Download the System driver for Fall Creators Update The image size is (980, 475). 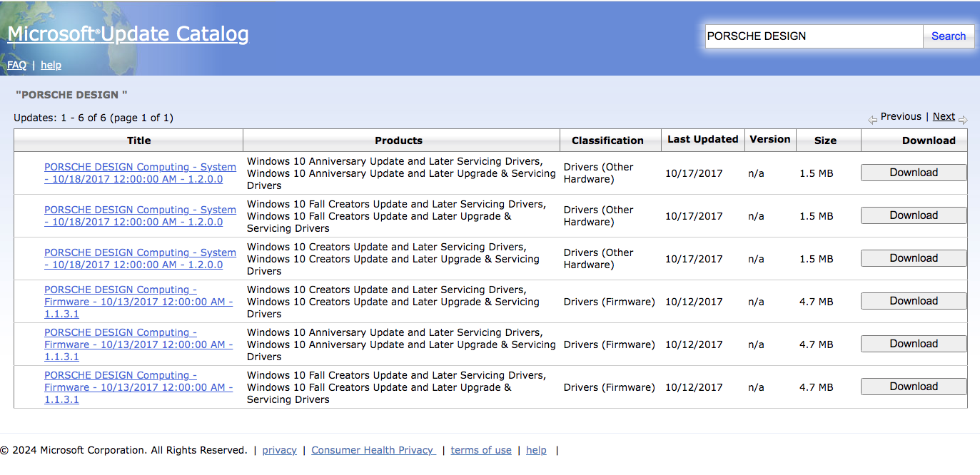pyautogui.click(x=914, y=215)
